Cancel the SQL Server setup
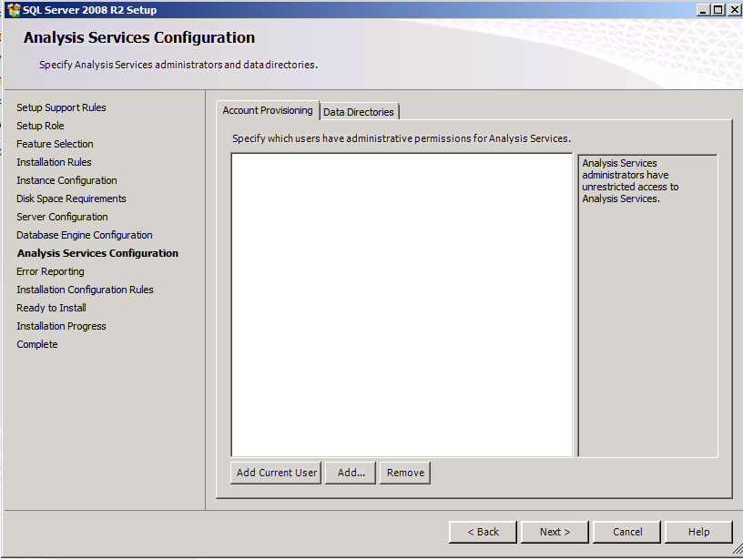The height and width of the screenshot is (560, 743). tap(626, 532)
